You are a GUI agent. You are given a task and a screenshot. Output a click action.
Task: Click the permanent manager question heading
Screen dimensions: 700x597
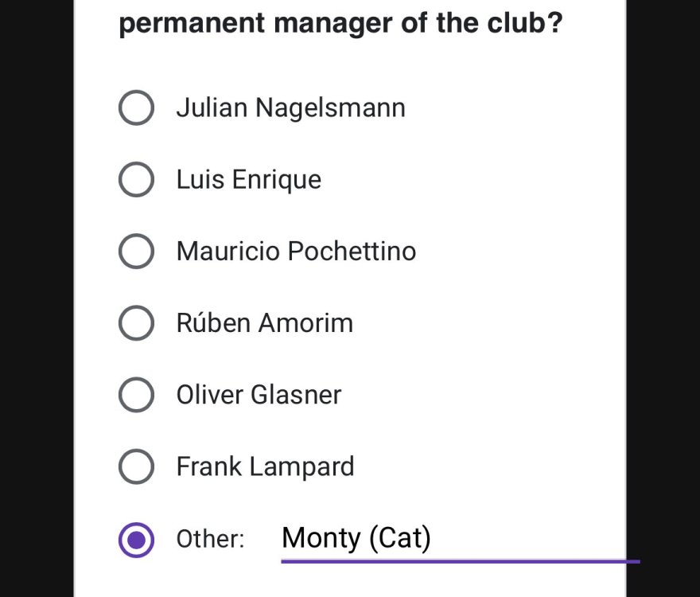(340, 22)
